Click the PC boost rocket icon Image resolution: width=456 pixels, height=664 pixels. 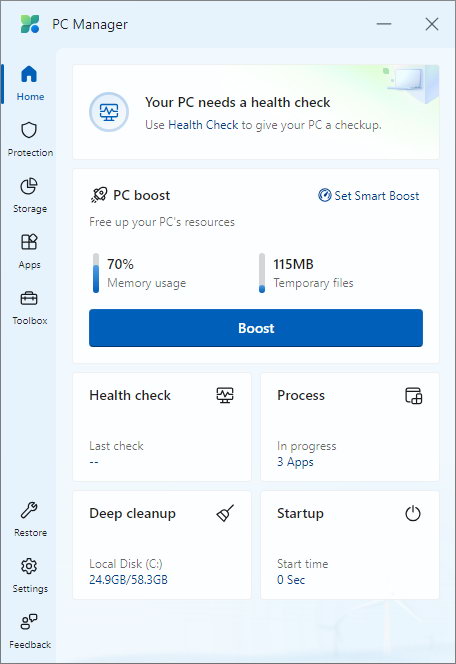click(99, 195)
